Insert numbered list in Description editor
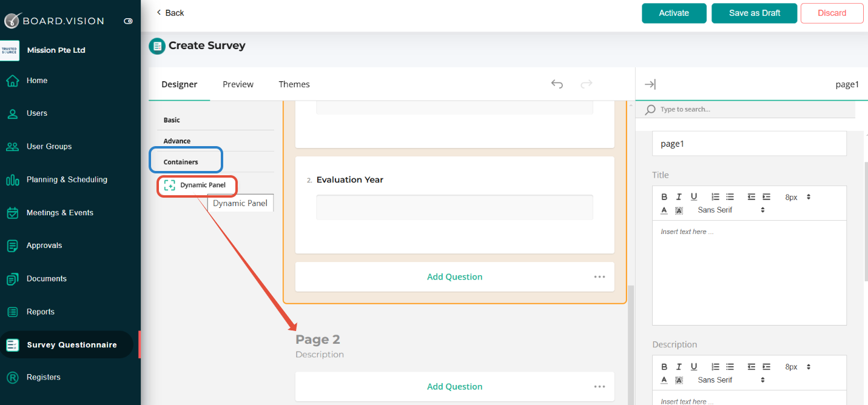This screenshot has height=405, width=868. click(x=715, y=367)
